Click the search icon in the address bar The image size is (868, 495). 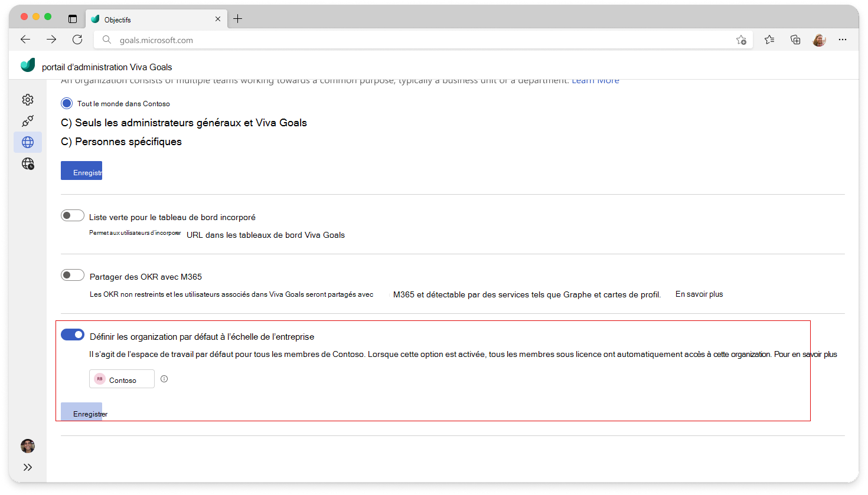(x=107, y=40)
